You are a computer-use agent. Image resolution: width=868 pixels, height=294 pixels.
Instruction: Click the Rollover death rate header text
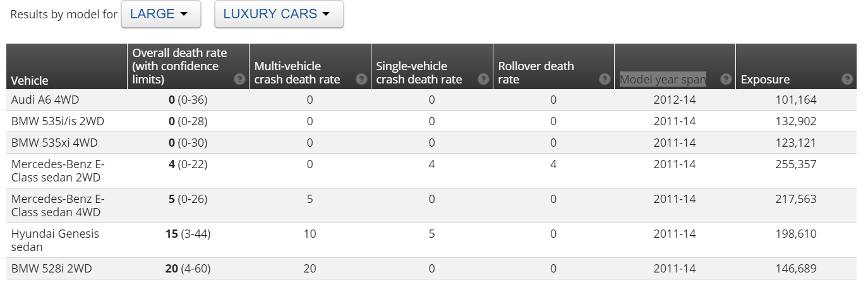536,73
